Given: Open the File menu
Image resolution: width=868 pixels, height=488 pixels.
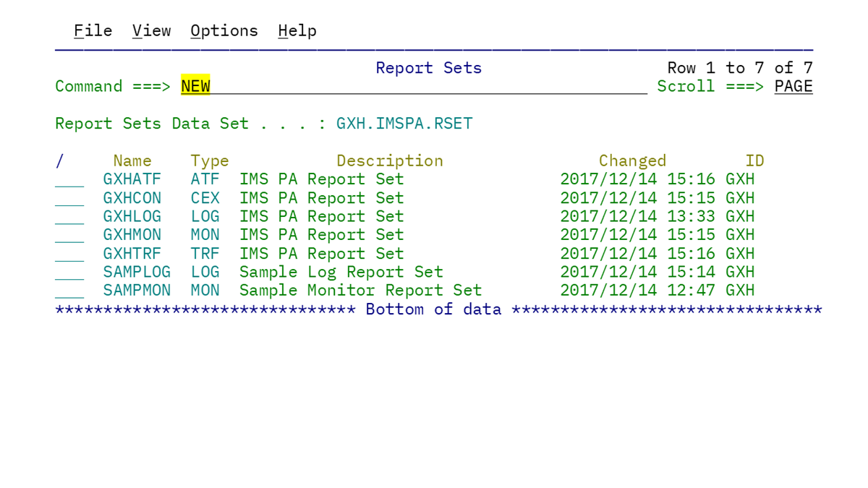Looking at the screenshot, I should (x=92, y=30).
